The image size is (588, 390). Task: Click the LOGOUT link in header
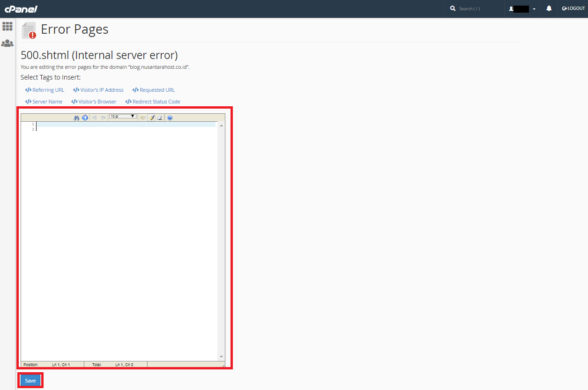573,8
